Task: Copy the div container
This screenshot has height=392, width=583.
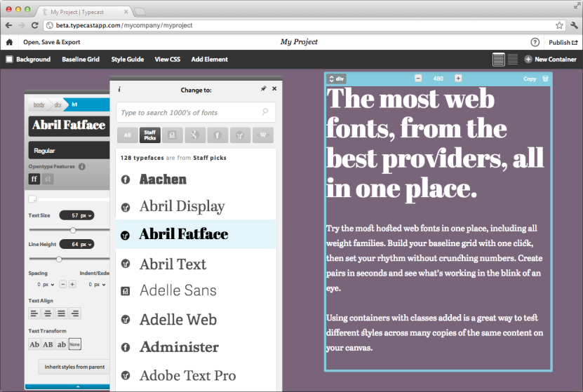Action: pyautogui.click(x=530, y=79)
